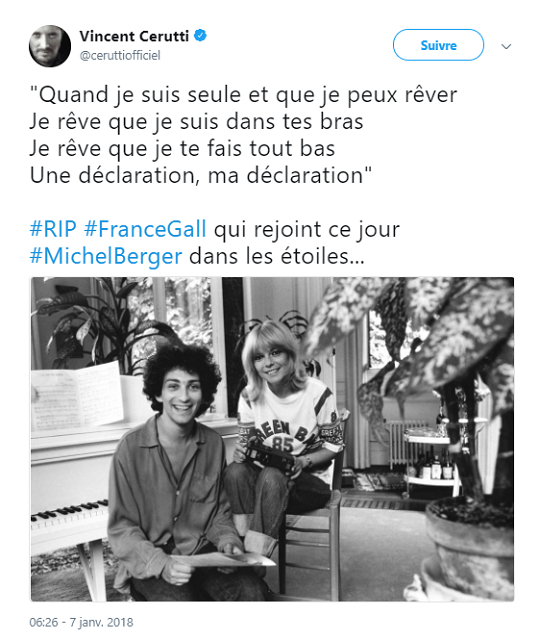Screen dimensions: 539x640
Task: Open the #MichelBerger hashtag
Action: [106, 256]
